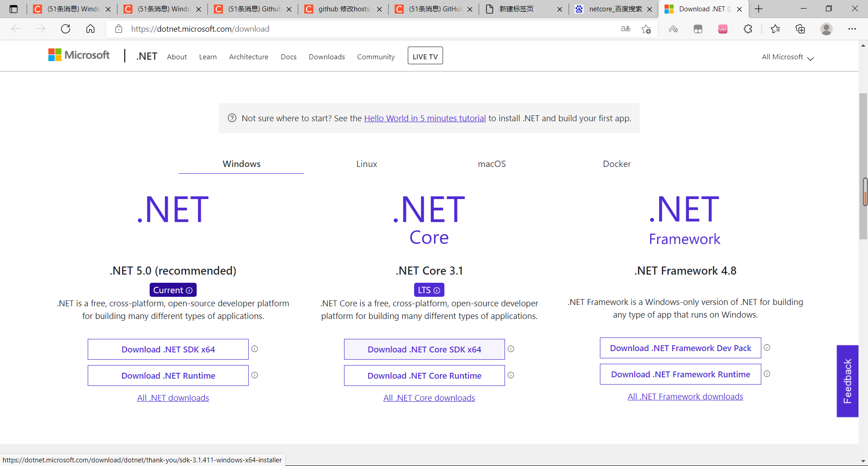Click Download .NET Framework Runtime button
The image size is (868, 466).
pyautogui.click(x=680, y=374)
